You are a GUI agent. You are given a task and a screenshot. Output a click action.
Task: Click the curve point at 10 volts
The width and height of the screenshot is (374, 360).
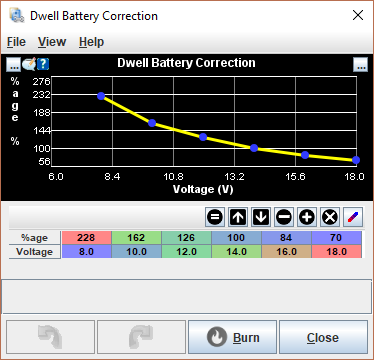click(x=152, y=123)
